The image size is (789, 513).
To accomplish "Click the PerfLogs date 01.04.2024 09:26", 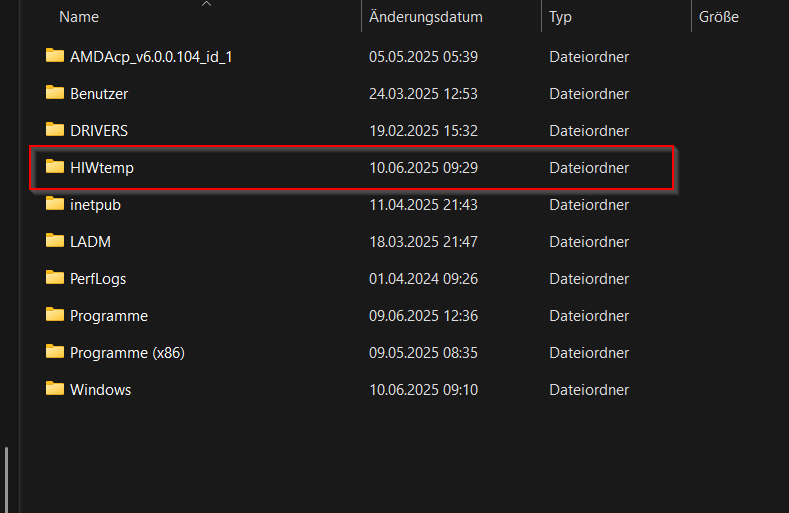I will point(423,279).
